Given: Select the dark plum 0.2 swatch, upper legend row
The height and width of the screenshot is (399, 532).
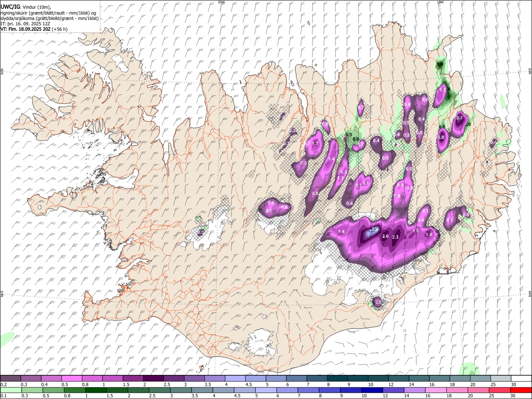Looking at the screenshot, I should [10, 379].
